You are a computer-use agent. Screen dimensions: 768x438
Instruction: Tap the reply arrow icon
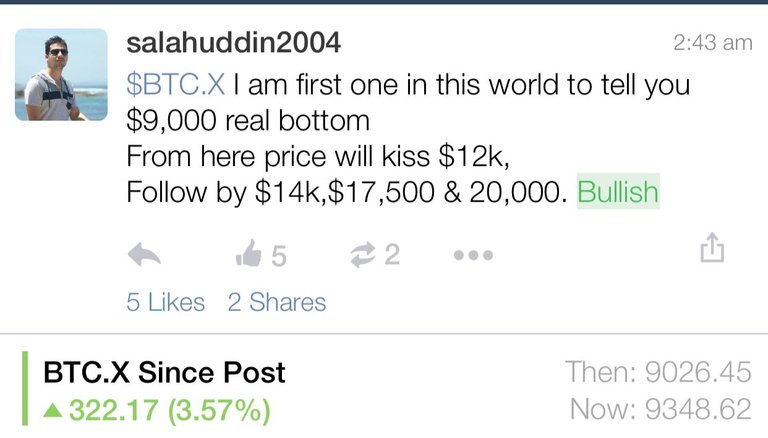[x=144, y=255]
